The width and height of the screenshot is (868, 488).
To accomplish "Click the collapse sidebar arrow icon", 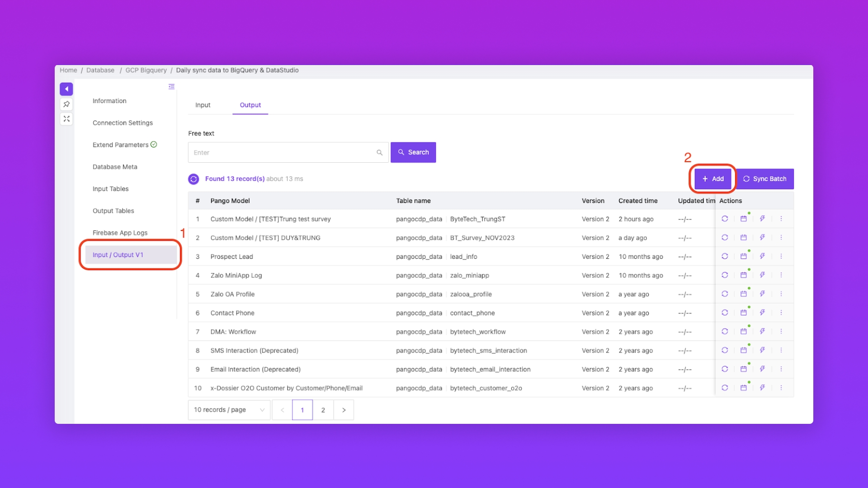I will pos(66,89).
